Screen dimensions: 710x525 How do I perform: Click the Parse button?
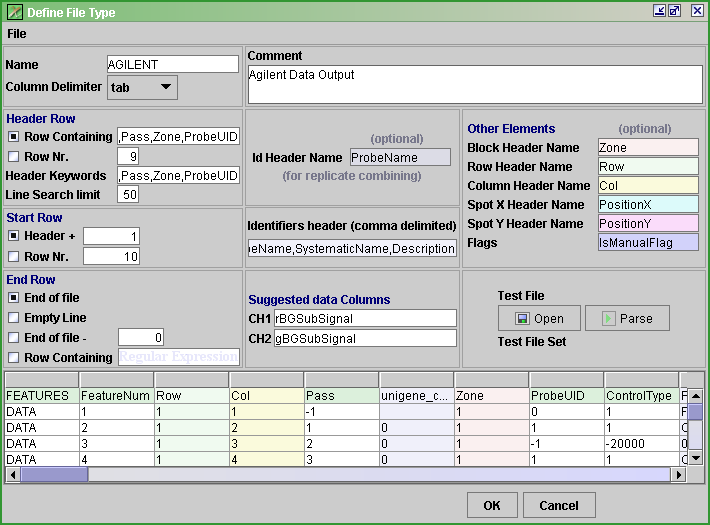click(x=627, y=318)
